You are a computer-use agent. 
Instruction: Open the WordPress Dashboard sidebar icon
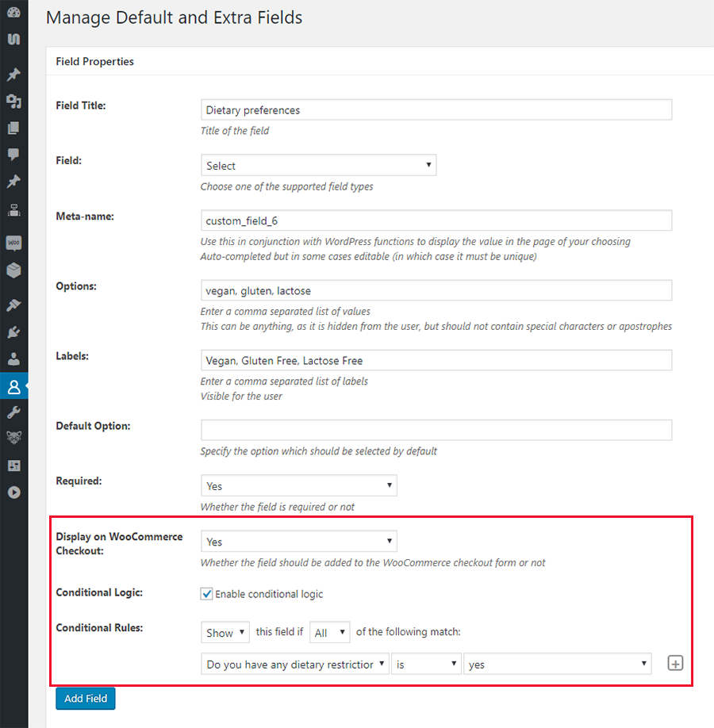[x=13, y=13]
